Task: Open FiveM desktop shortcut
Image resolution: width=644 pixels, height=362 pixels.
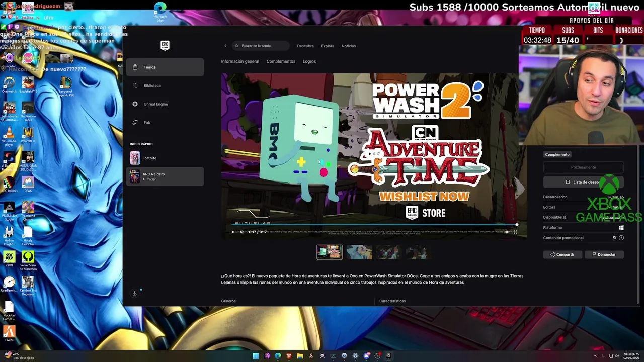Action: 9,333
